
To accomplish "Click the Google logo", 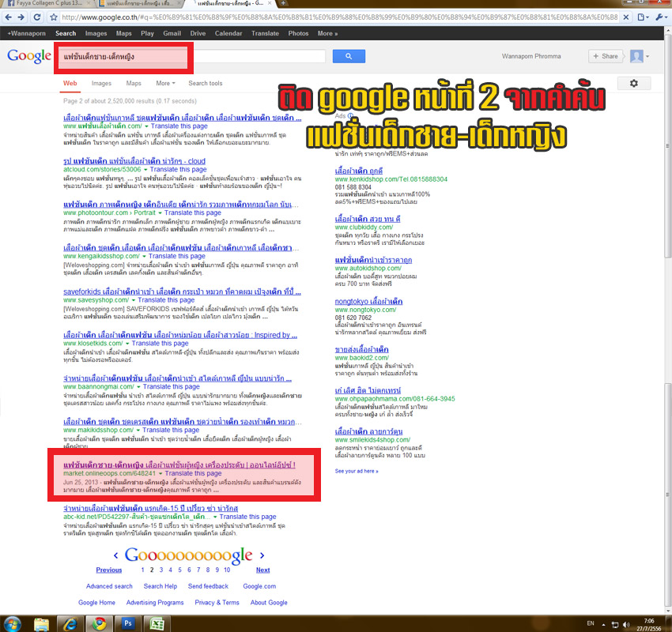I will click(29, 56).
